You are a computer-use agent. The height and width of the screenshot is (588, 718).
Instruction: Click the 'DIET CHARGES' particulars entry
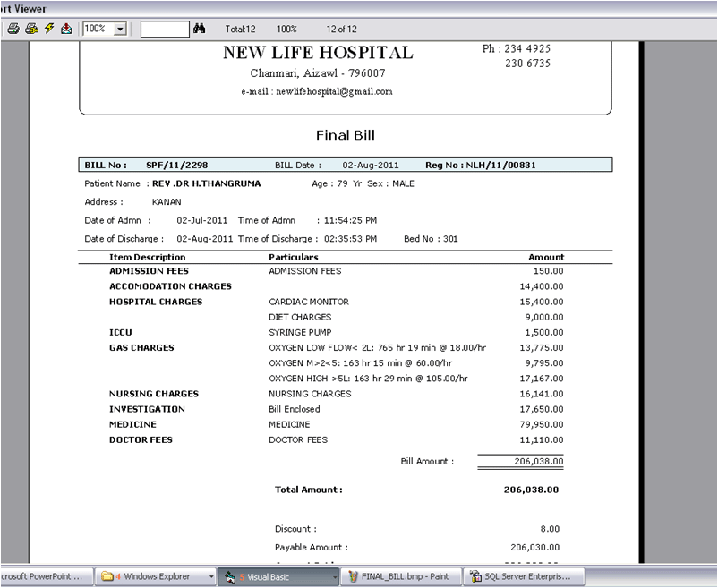(x=300, y=317)
